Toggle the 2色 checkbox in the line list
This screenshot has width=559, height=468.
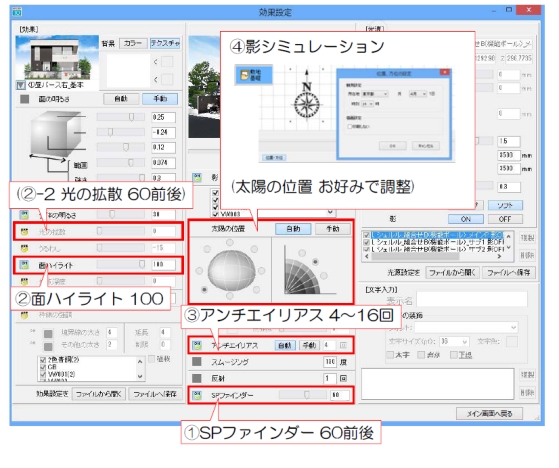[x=43, y=360]
